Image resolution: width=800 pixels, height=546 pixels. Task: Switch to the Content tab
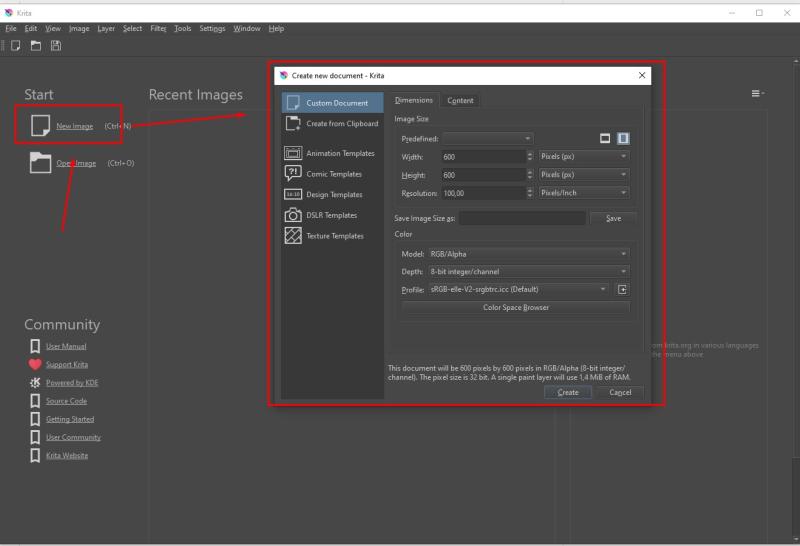point(460,101)
